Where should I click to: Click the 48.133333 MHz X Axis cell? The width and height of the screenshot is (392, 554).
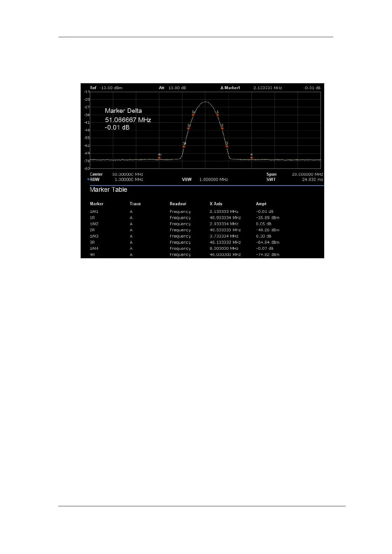[225, 242]
